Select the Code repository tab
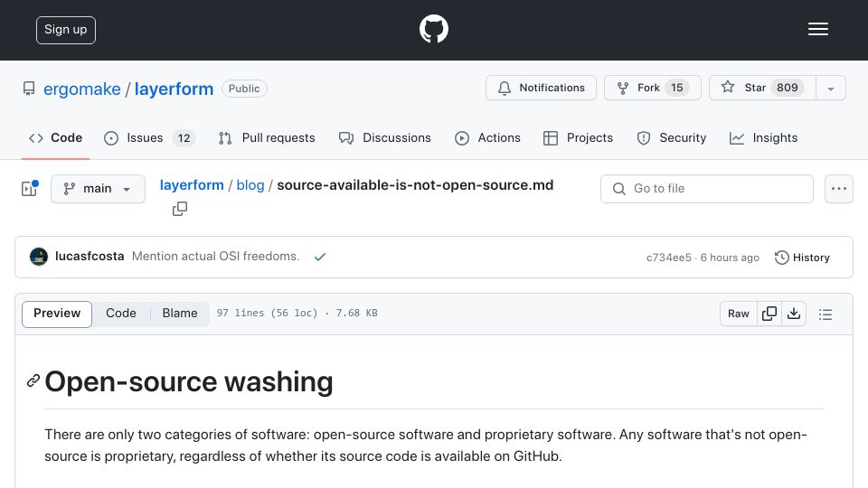Image resolution: width=868 pixels, height=488 pixels. 55,138
